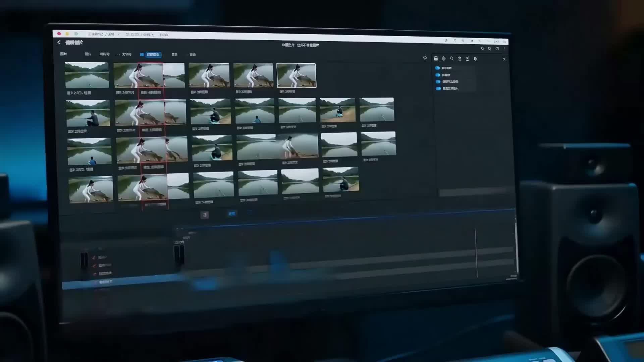Click the round clock icon left of side panel
644x362 pixels.
click(x=425, y=58)
